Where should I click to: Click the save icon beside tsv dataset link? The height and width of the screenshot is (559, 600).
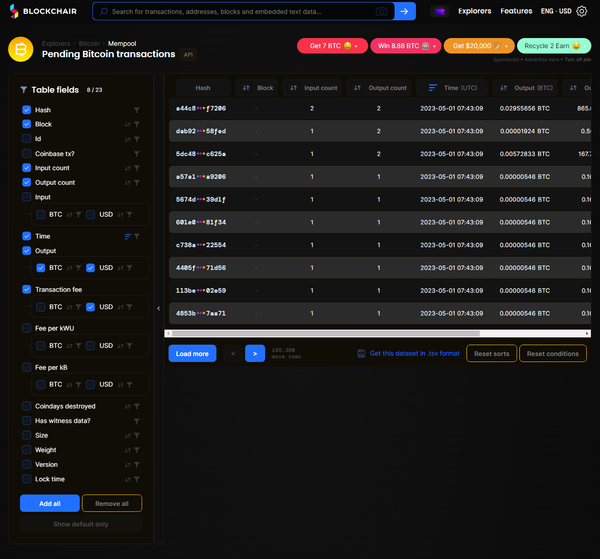click(x=361, y=354)
